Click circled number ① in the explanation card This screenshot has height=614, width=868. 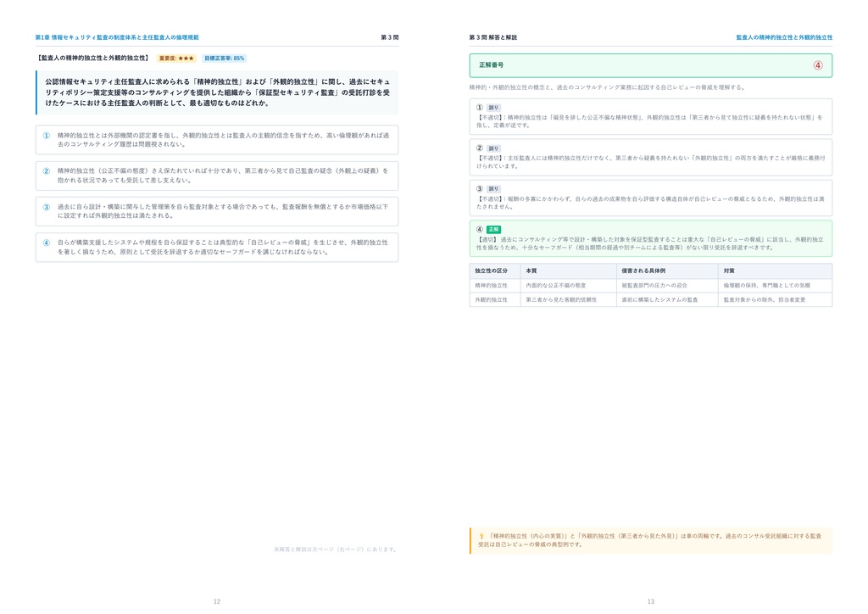click(x=480, y=108)
